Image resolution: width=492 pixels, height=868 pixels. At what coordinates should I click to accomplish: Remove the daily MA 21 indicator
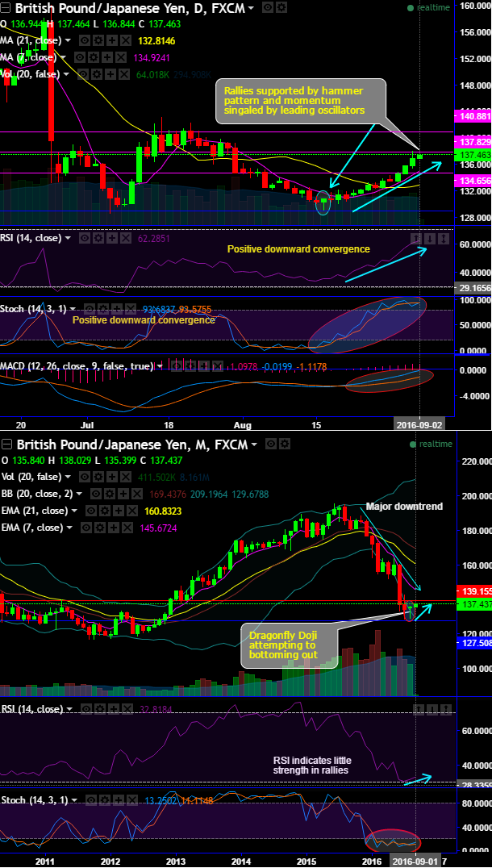[x=126, y=40]
